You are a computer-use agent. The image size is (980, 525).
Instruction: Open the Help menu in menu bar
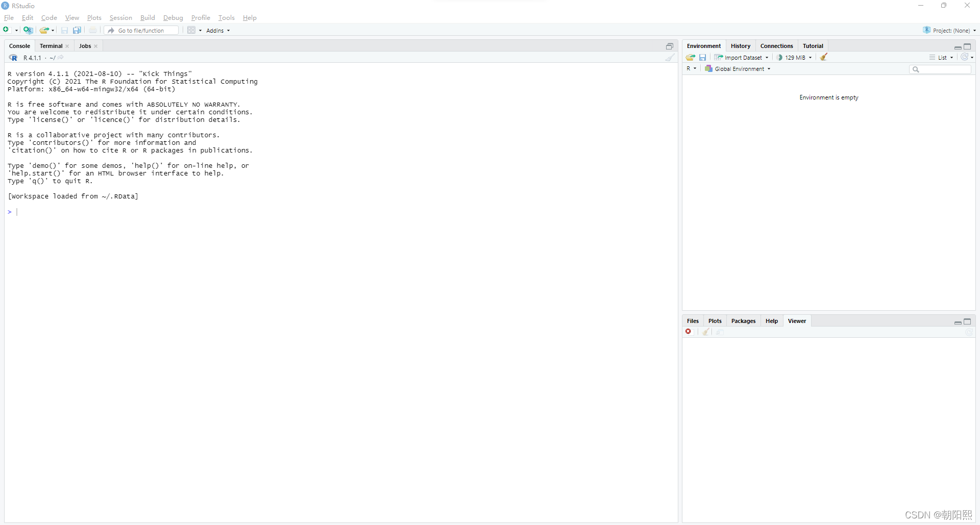click(250, 18)
